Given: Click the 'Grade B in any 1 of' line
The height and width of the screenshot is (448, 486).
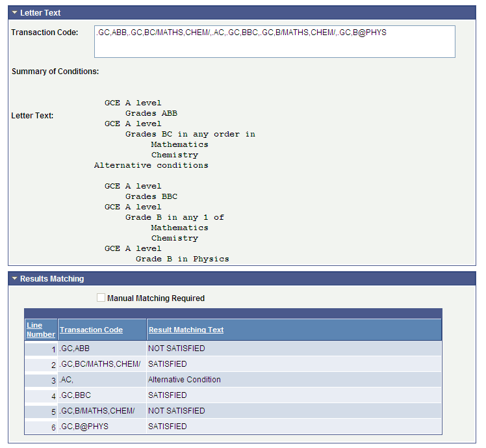Looking at the screenshot, I should point(175,217).
